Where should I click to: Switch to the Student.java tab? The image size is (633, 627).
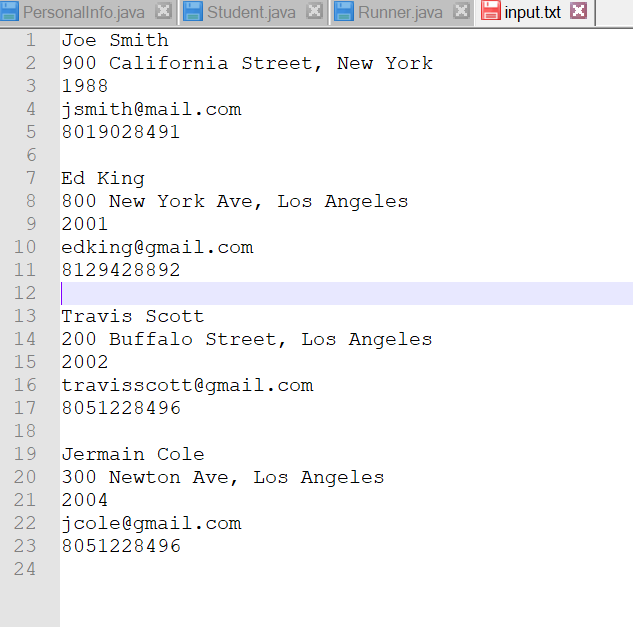point(251,12)
